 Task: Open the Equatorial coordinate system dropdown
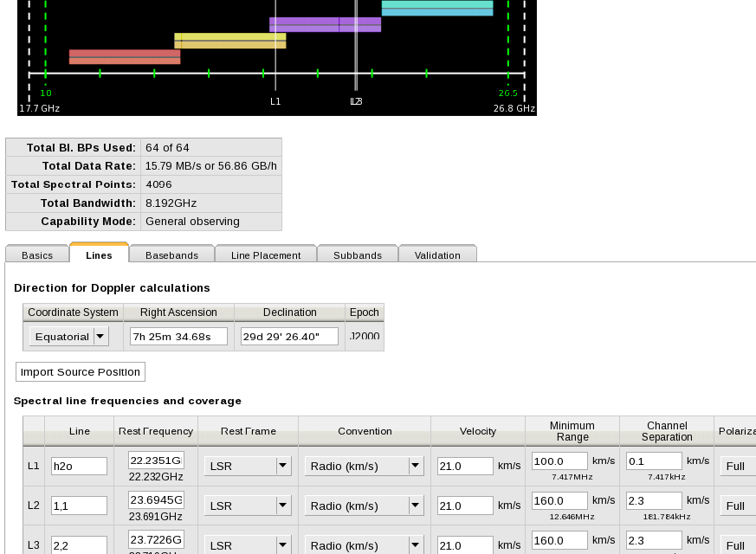(69, 337)
